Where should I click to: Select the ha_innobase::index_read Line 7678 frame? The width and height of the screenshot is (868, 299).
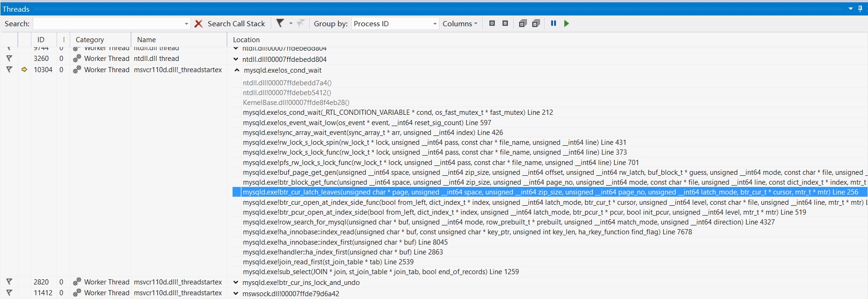[467, 232]
